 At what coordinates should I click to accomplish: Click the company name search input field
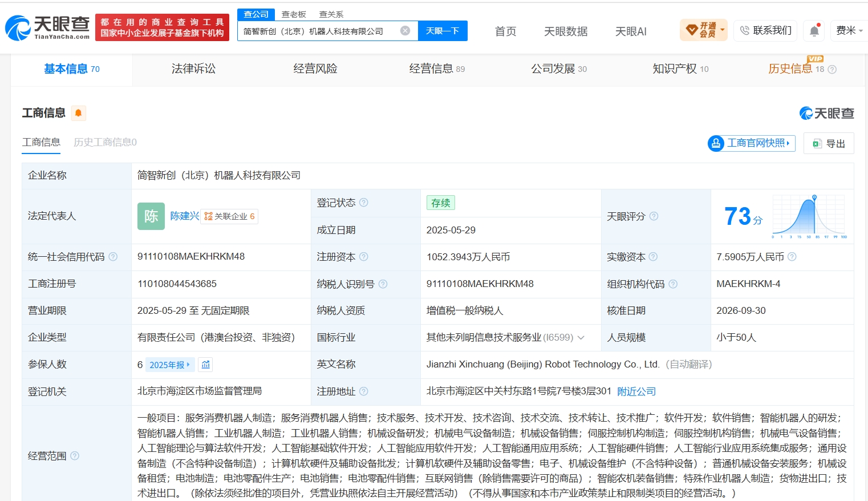click(x=319, y=31)
